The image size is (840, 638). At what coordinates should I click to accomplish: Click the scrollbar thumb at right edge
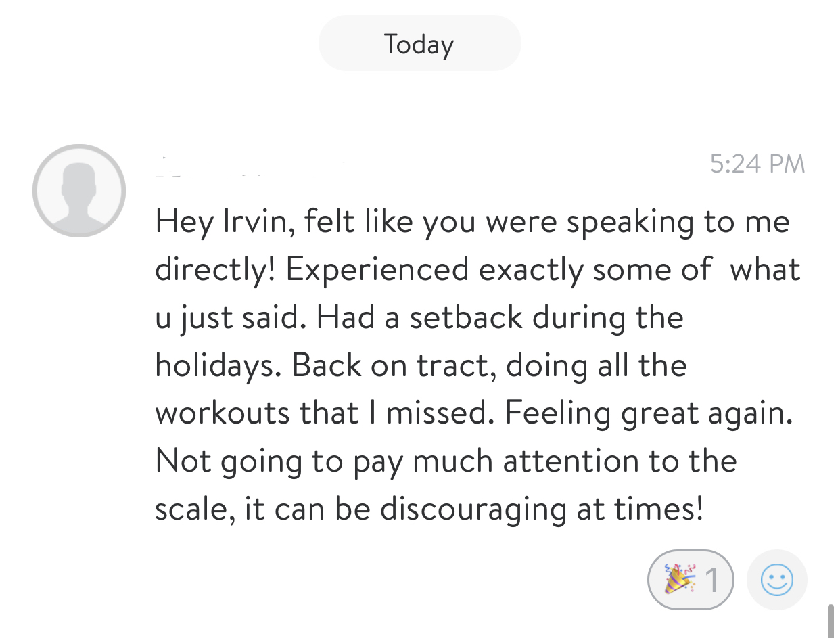pyautogui.click(x=831, y=620)
